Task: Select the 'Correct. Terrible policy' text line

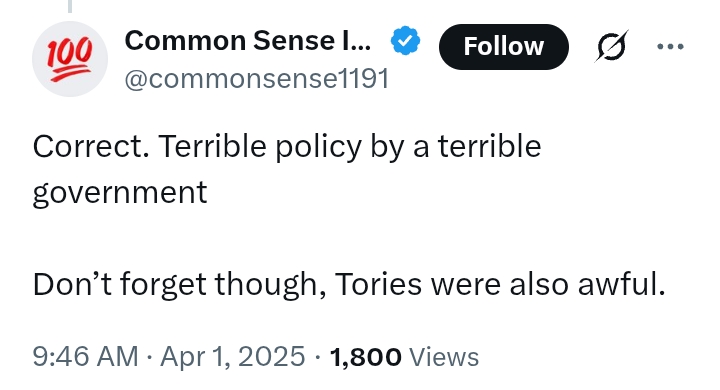Action: point(287,147)
